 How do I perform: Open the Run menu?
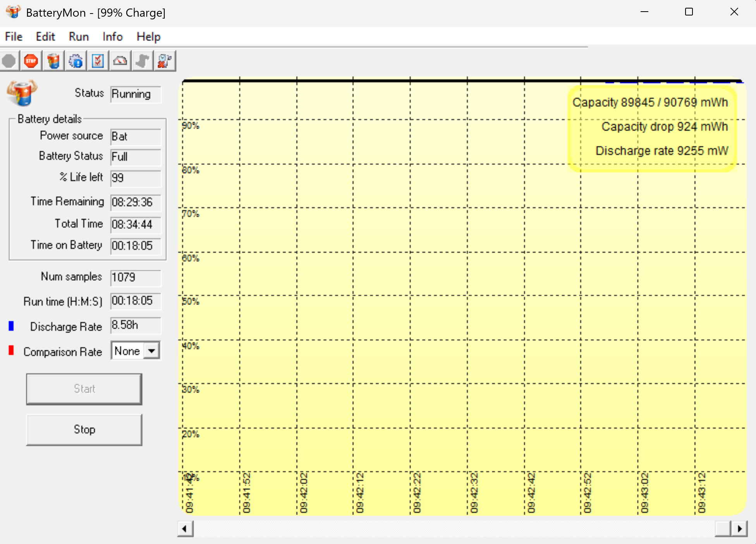[79, 37]
